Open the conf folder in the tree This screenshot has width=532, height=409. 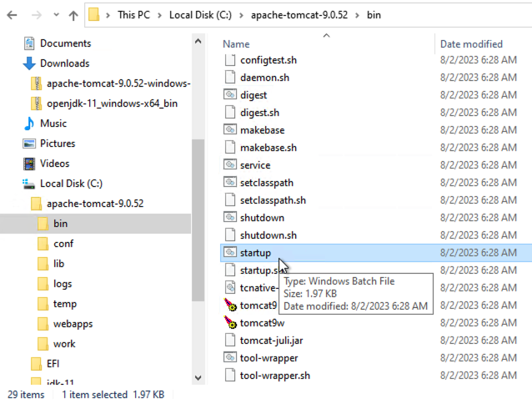pyautogui.click(x=63, y=244)
